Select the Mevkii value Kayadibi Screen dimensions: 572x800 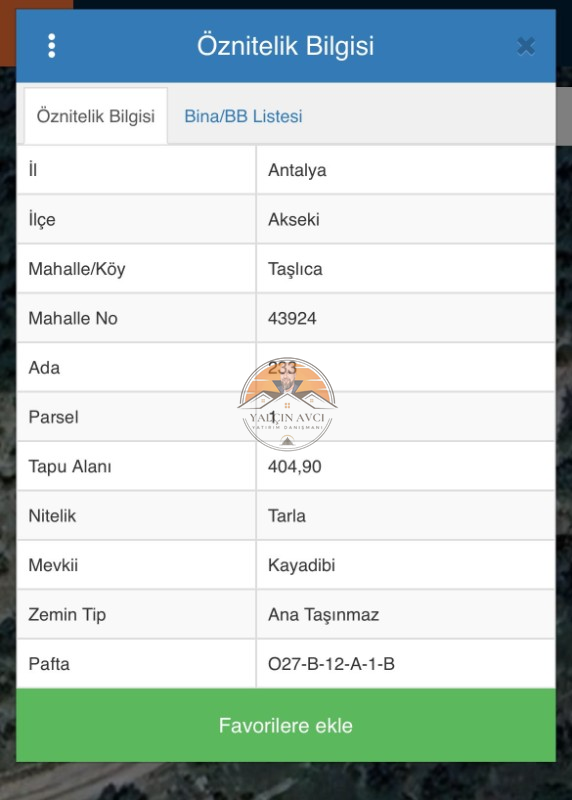pyautogui.click(x=302, y=565)
